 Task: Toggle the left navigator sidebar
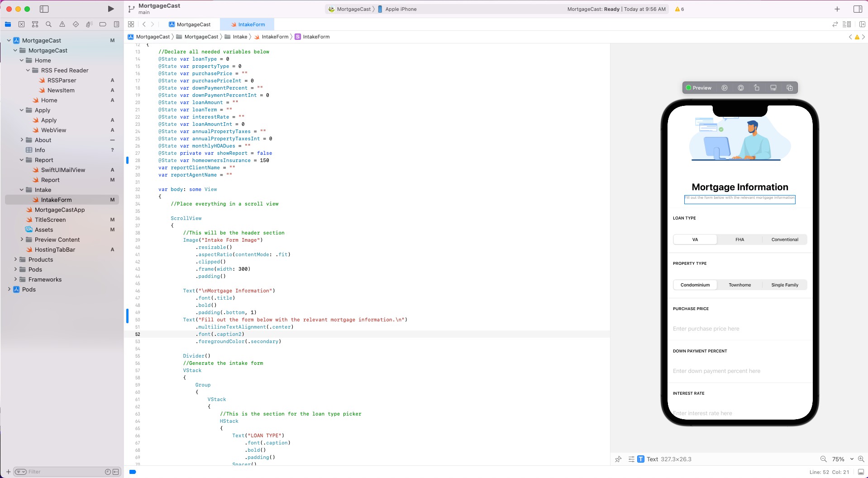[44, 9]
